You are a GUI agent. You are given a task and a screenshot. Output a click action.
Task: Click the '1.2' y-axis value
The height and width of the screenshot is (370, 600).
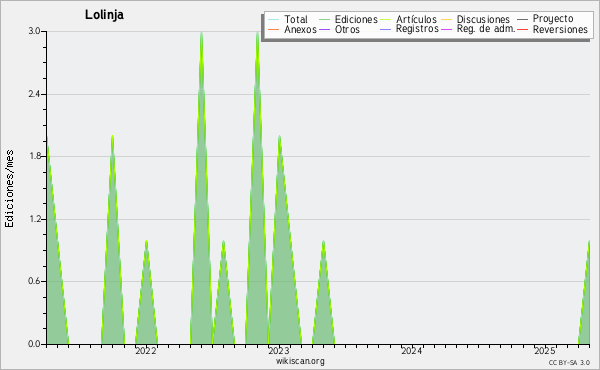coord(34,219)
